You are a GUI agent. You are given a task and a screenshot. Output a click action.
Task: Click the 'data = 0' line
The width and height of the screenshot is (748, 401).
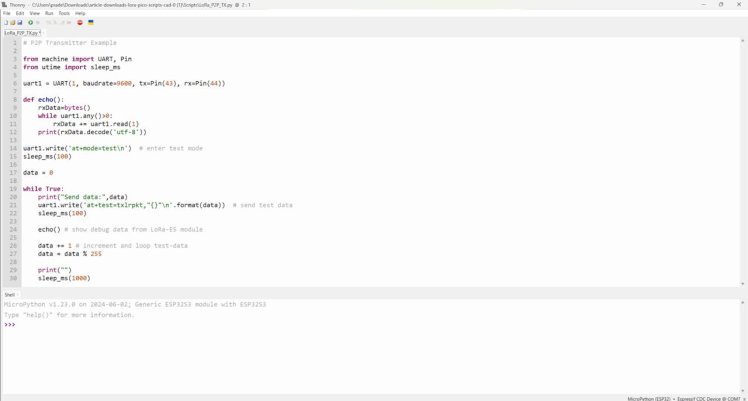tap(38, 173)
